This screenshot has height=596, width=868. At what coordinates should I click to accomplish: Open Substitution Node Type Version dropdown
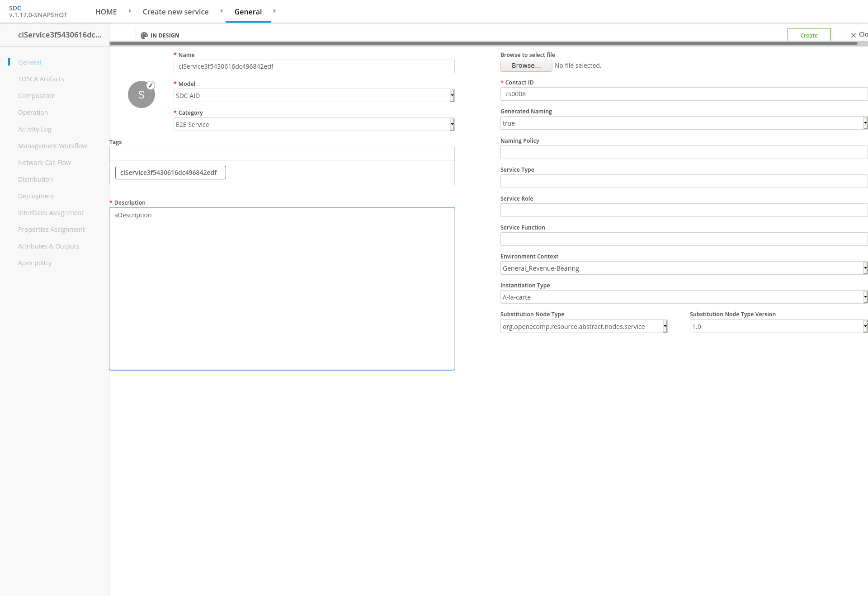778,326
